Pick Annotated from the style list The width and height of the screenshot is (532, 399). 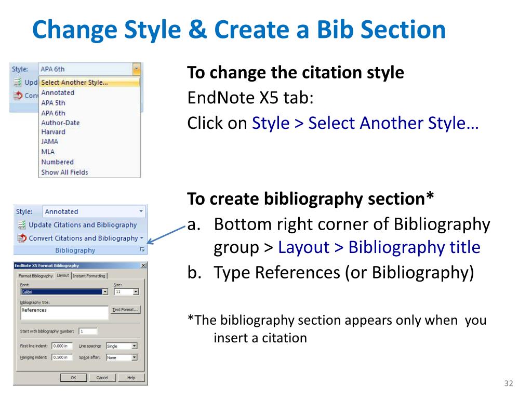point(58,92)
